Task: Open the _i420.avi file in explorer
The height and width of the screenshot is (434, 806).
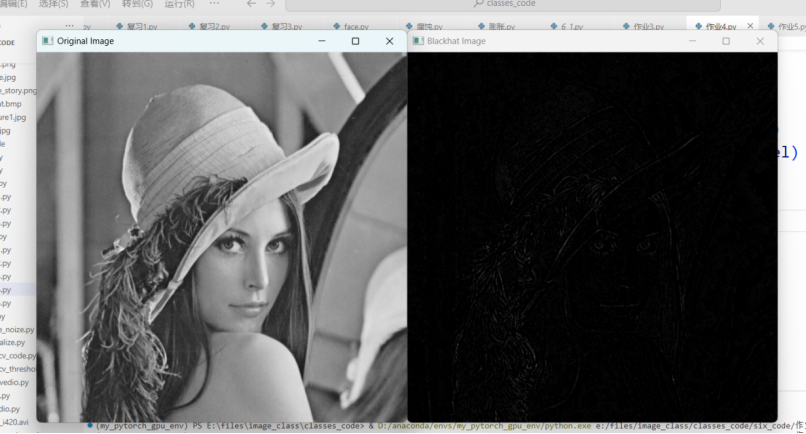Action: click(14, 423)
